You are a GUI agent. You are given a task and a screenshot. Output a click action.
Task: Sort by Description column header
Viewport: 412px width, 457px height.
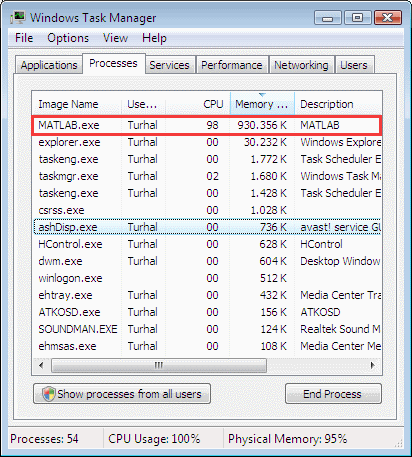pyautogui.click(x=338, y=104)
